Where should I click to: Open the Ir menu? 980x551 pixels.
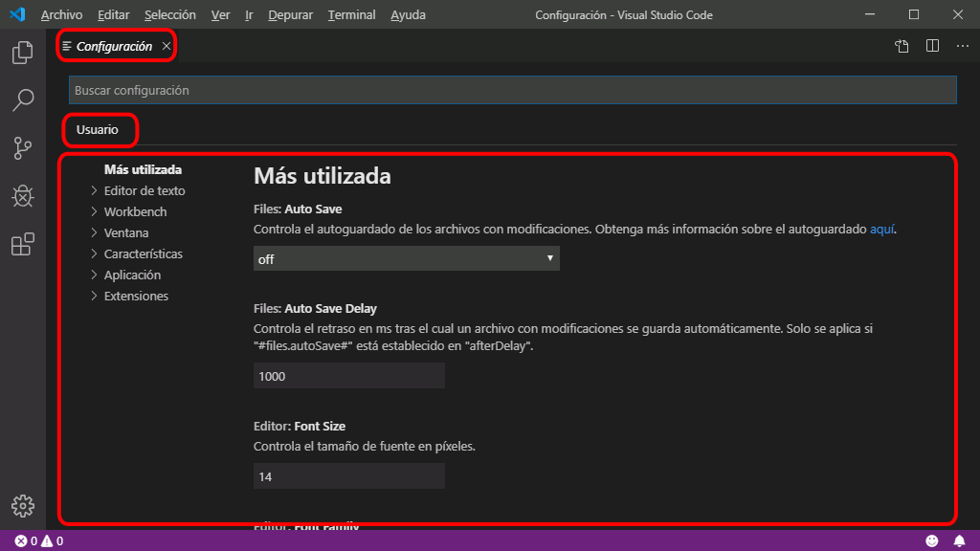click(x=249, y=14)
